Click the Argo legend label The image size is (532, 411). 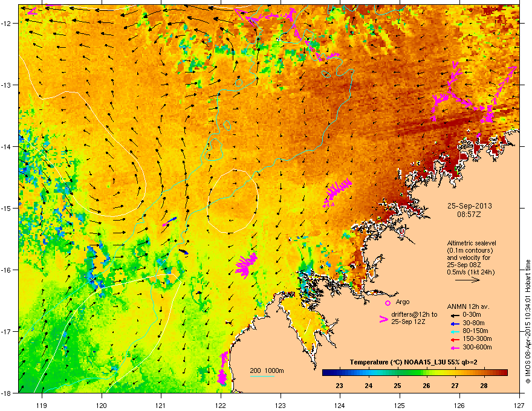pyautogui.click(x=403, y=302)
